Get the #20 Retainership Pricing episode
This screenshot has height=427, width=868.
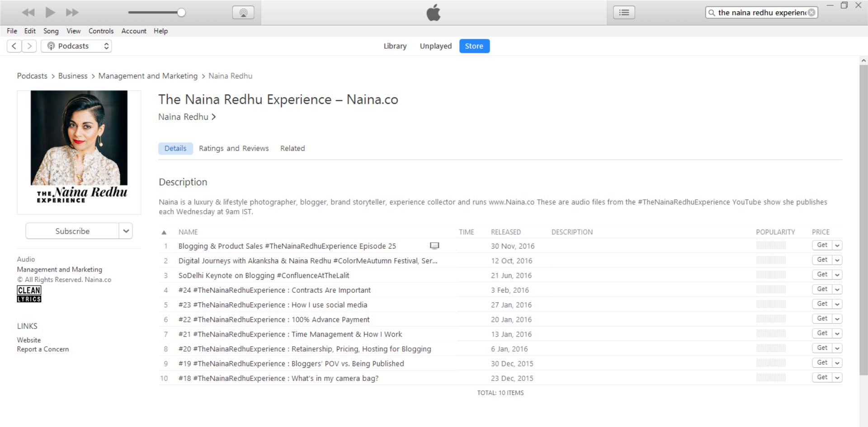[x=822, y=348]
